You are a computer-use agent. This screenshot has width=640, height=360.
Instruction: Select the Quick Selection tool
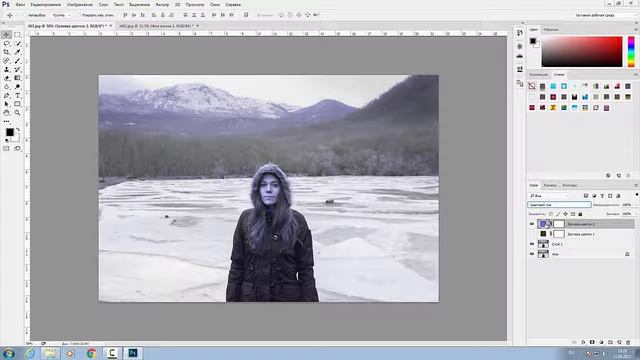click(x=17, y=43)
